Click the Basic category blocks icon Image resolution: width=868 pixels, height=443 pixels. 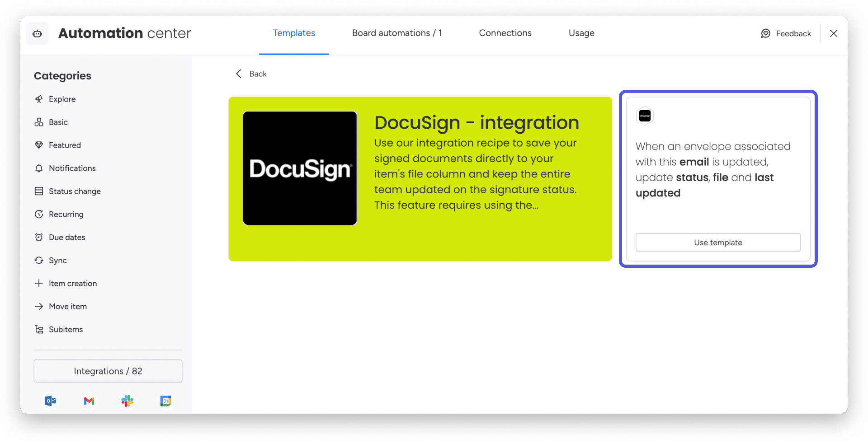pyautogui.click(x=39, y=122)
